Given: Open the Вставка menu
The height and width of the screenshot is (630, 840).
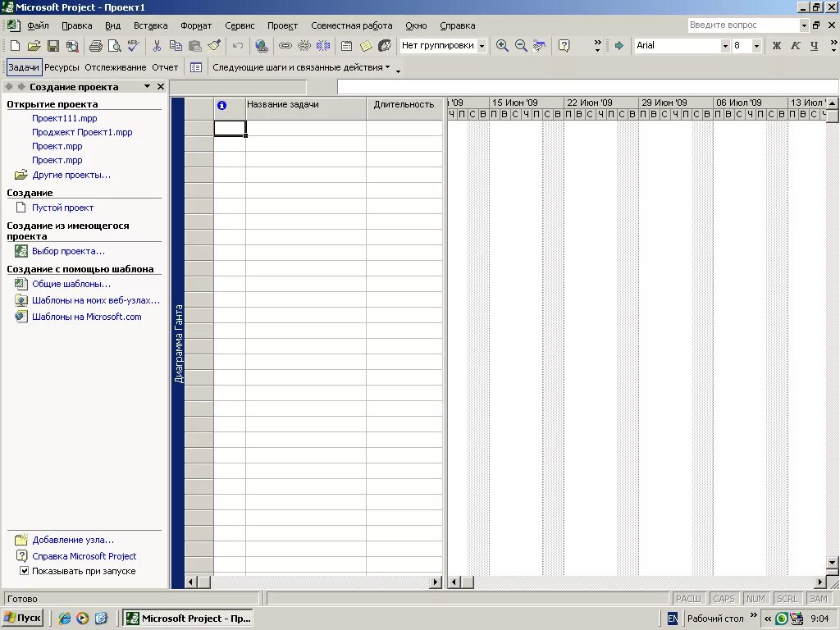Looking at the screenshot, I should click(x=151, y=25).
